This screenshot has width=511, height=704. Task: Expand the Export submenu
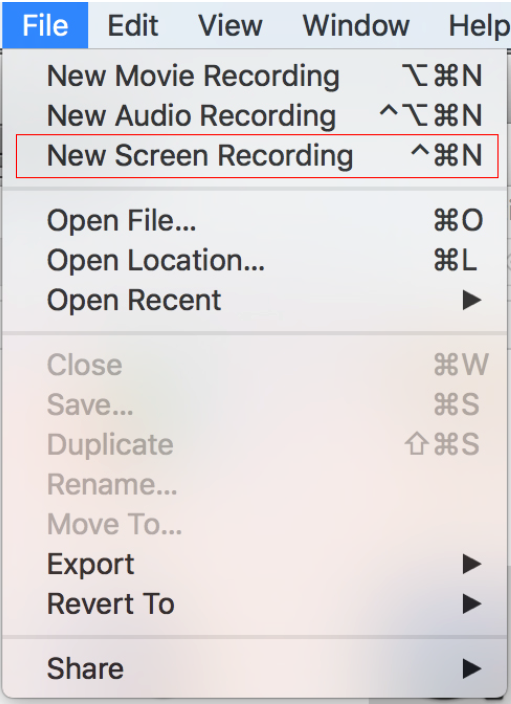255,564
